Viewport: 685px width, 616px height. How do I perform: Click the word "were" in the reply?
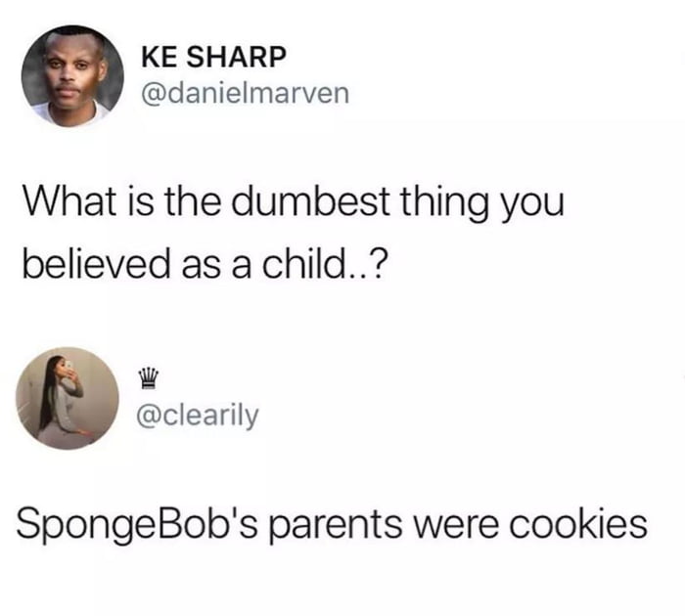(x=456, y=526)
